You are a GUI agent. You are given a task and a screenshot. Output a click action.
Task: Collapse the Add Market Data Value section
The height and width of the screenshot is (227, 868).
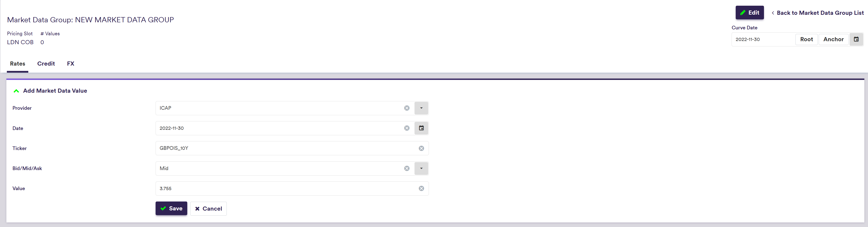pos(16,91)
